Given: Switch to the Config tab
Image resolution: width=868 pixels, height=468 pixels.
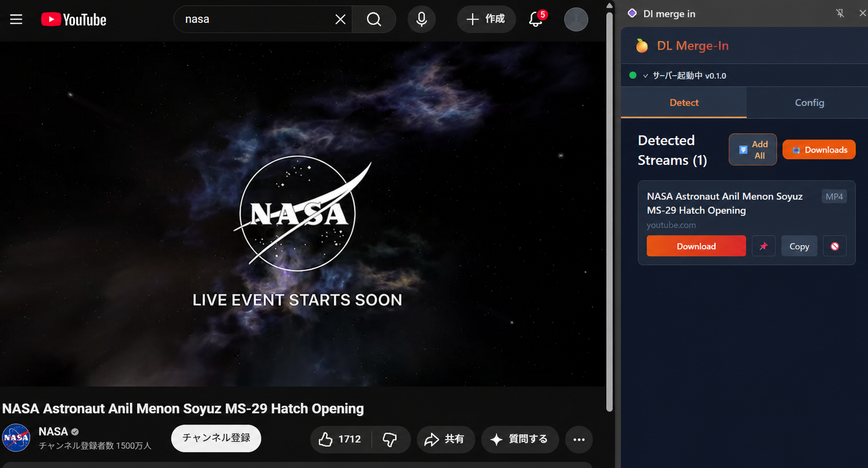Looking at the screenshot, I should click(x=810, y=103).
